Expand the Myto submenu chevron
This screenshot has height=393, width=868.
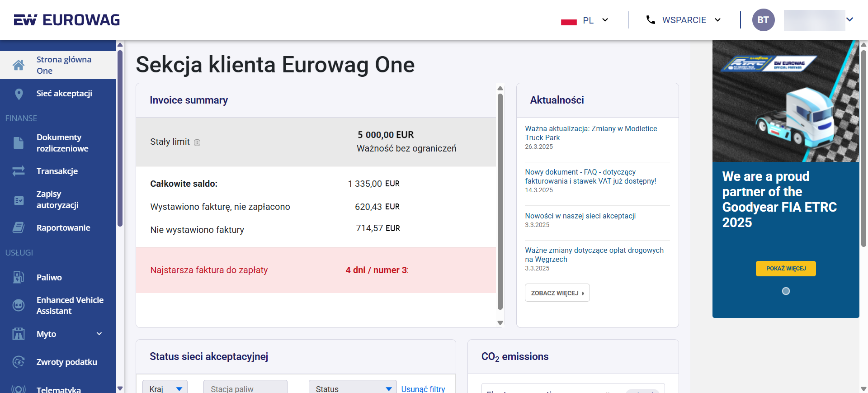click(99, 334)
